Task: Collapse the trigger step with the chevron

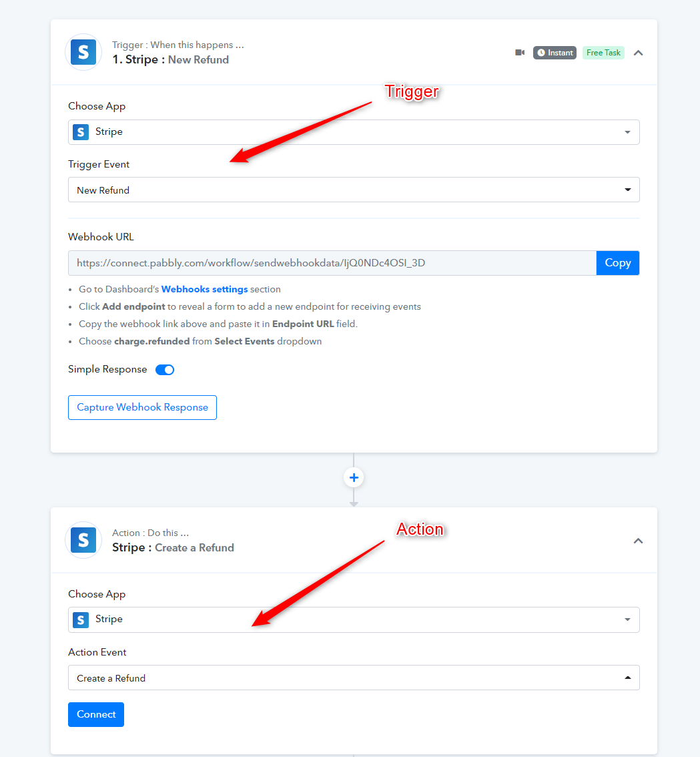Action: pos(638,53)
